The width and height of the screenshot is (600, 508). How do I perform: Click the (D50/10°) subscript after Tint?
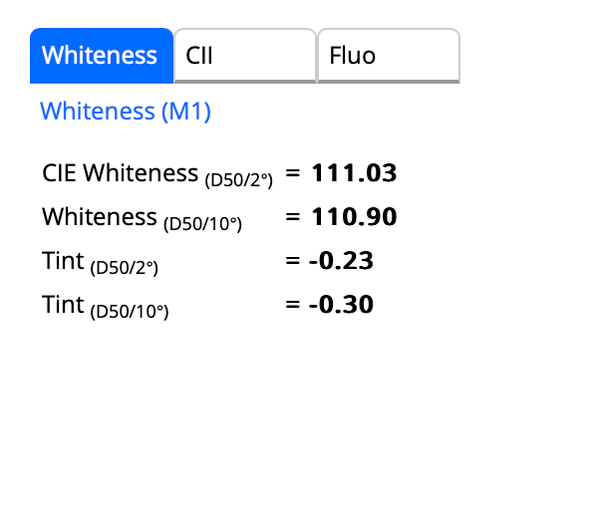(129, 312)
